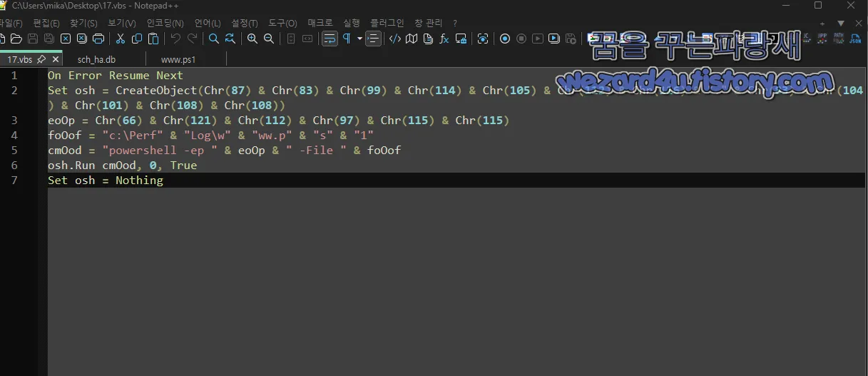Open the Function List fx icon
The height and width of the screenshot is (376, 868).
444,39
